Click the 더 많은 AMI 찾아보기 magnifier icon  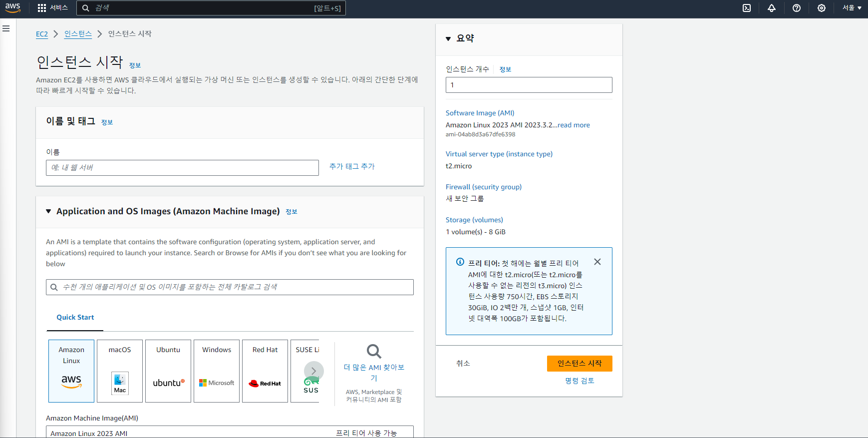374,351
